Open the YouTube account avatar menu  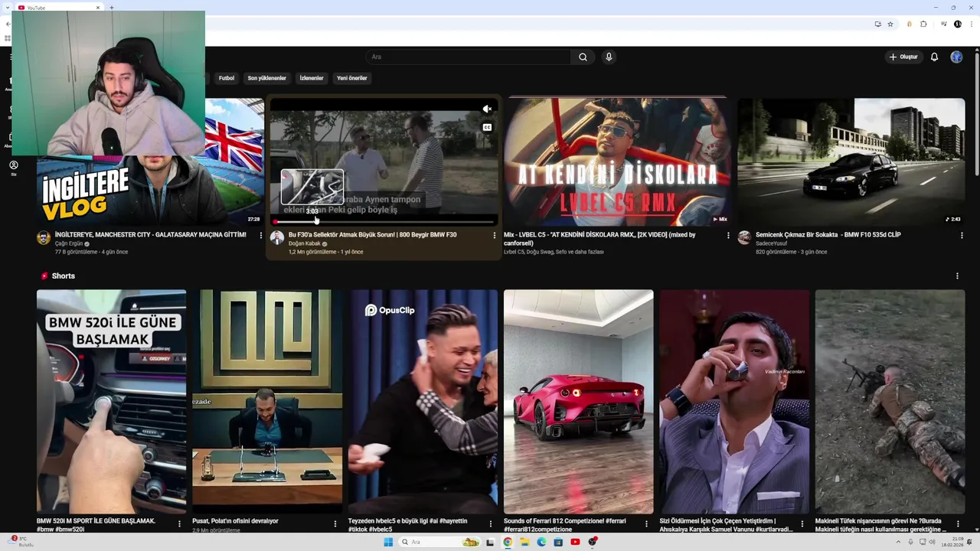pos(956,57)
